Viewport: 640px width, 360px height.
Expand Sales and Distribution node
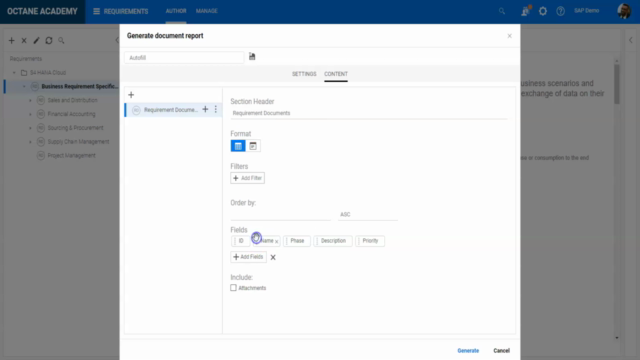click(30, 100)
